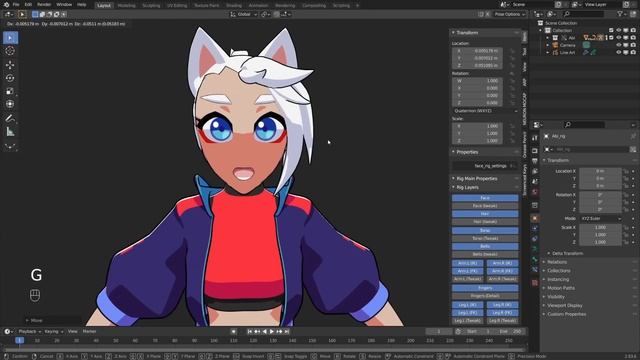Open the Output properties tab icon
The height and width of the screenshot is (360, 640).
pos(535,161)
